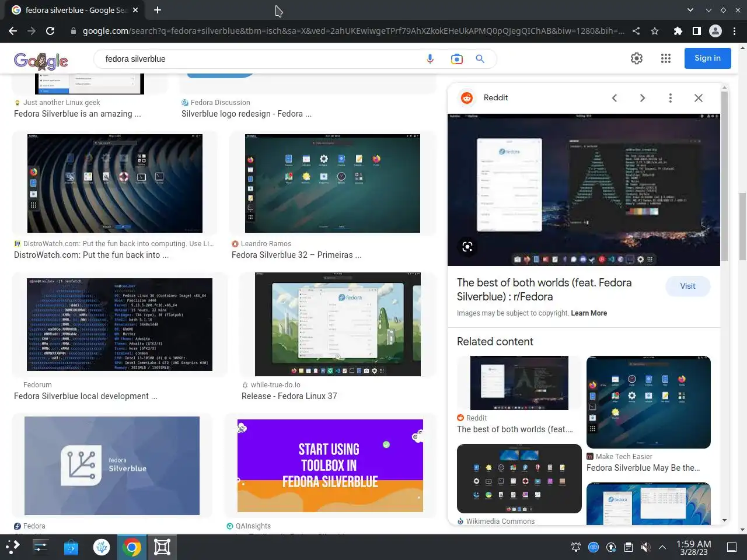This screenshot has height=560, width=747.
Task: Open the clock showing 1:59 AM
Action: 693,547
